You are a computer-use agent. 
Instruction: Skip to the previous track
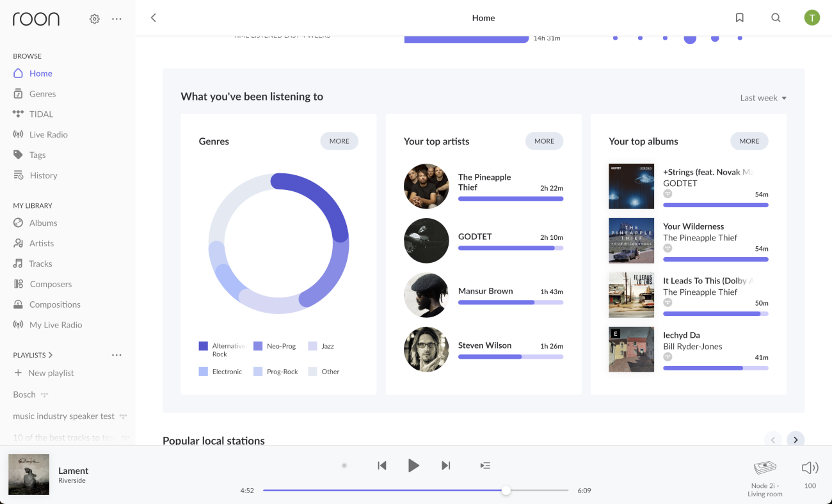click(382, 466)
